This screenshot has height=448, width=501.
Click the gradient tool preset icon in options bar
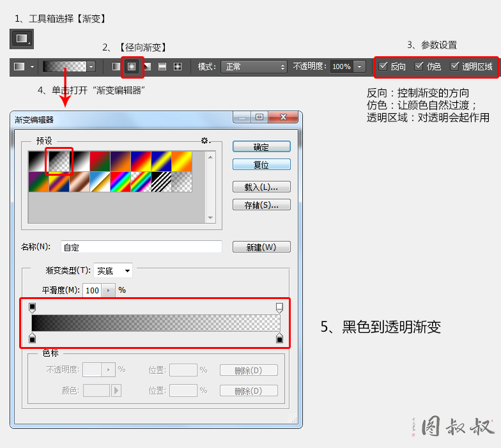point(19,66)
